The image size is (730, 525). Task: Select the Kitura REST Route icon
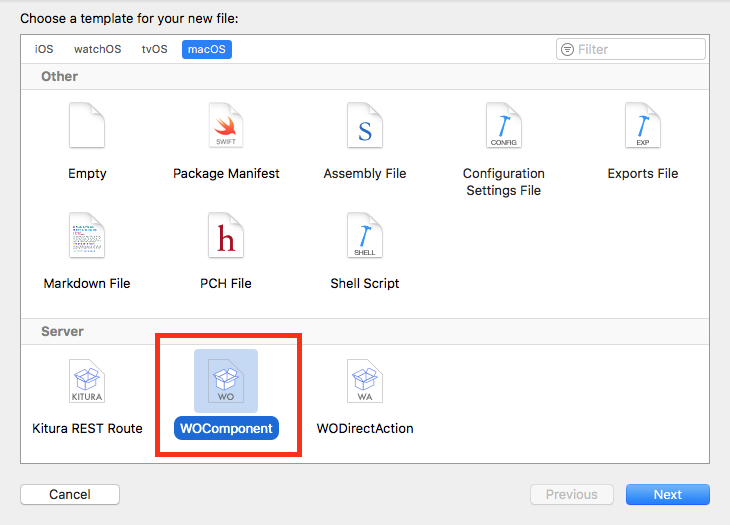point(87,381)
